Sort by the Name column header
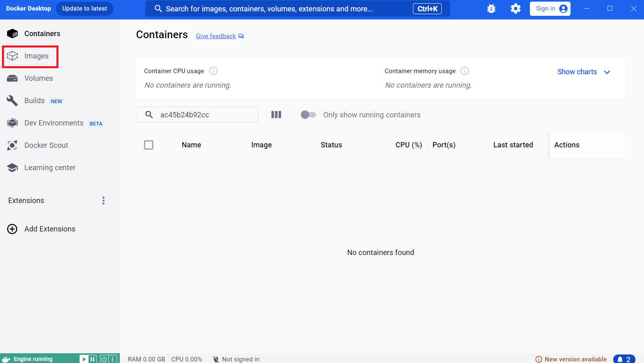Screen dimensions: 644x363 191,145
